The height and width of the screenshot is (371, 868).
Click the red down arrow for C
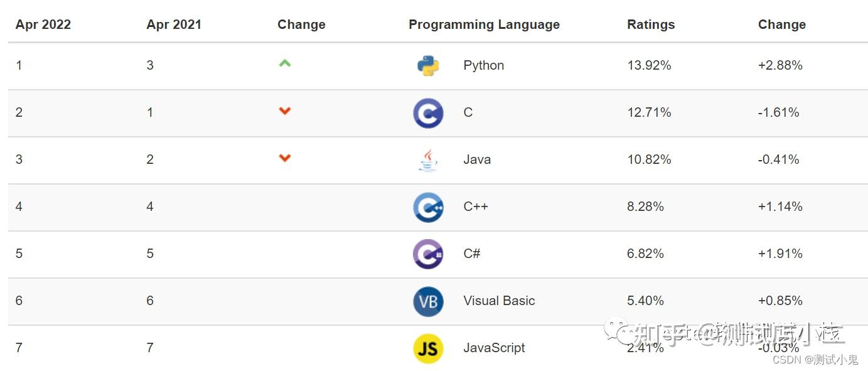[x=285, y=111]
